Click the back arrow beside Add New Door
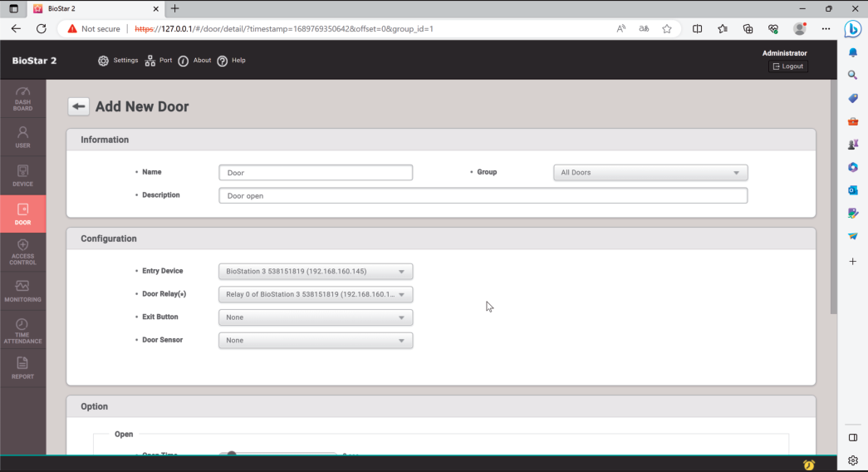The height and width of the screenshot is (472, 868). pyautogui.click(x=78, y=106)
